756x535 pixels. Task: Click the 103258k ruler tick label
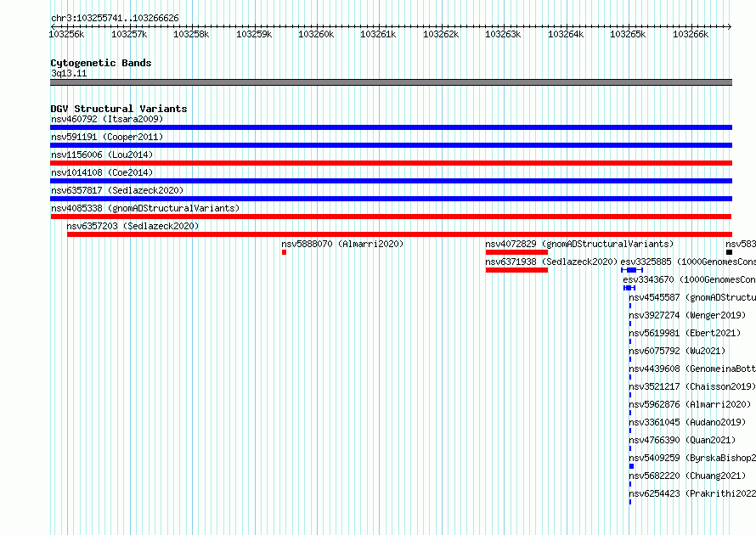tap(191, 34)
